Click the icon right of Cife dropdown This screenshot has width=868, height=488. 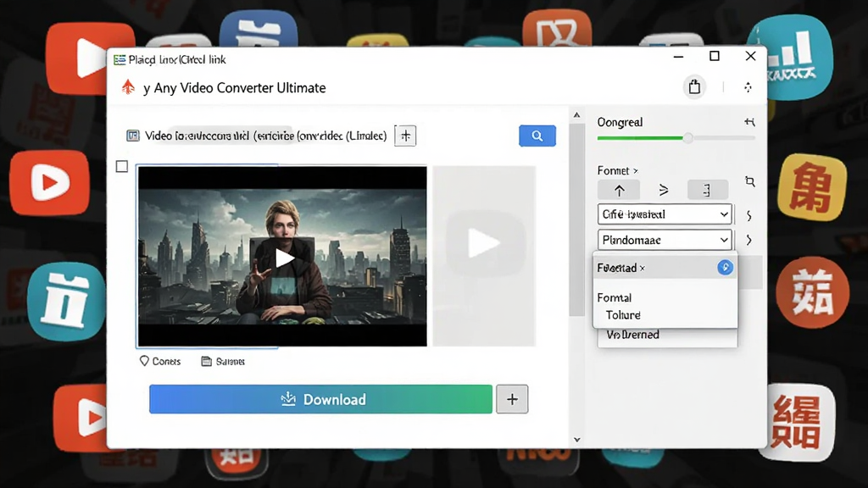tap(749, 215)
